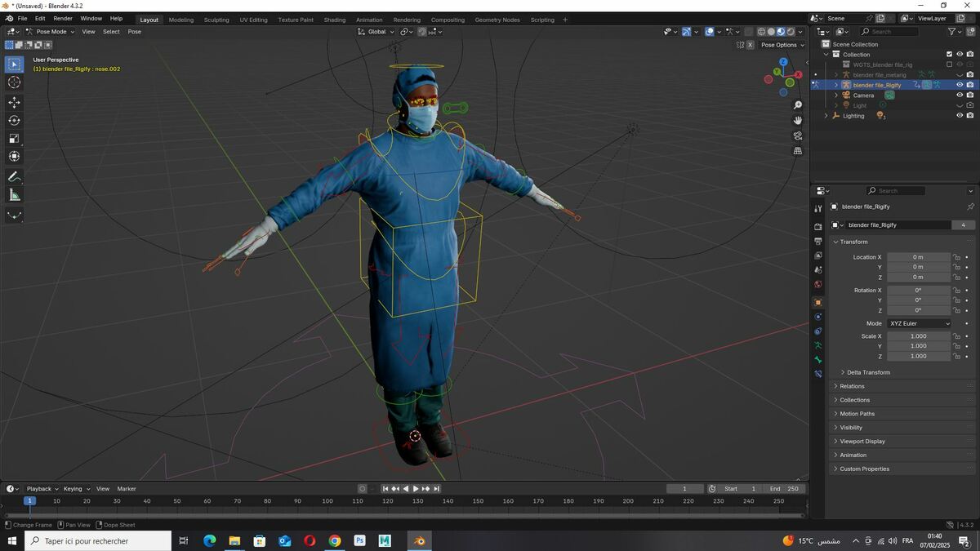The width and height of the screenshot is (980, 551).
Task: Toggle X-axis mirror in pose options
Action: 751,45
